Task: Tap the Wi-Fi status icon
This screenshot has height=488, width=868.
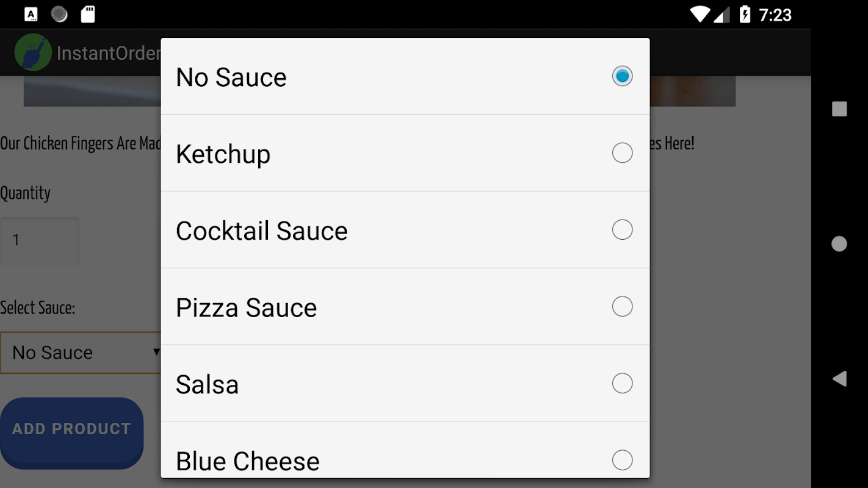Action: click(700, 14)
